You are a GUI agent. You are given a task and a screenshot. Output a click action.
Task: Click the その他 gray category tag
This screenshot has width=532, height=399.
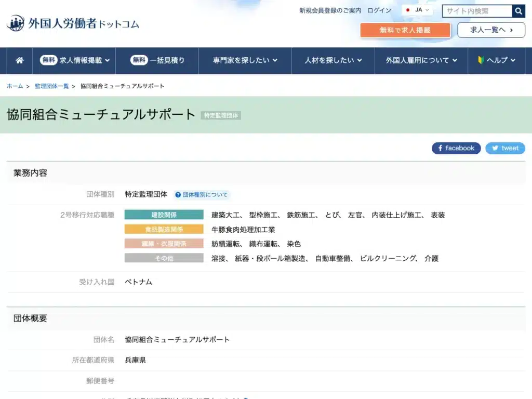click(164, 258)
